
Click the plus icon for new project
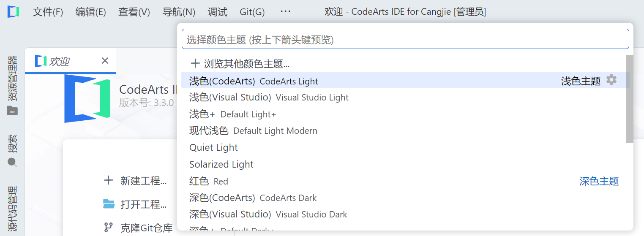click(x=109, y=181)
